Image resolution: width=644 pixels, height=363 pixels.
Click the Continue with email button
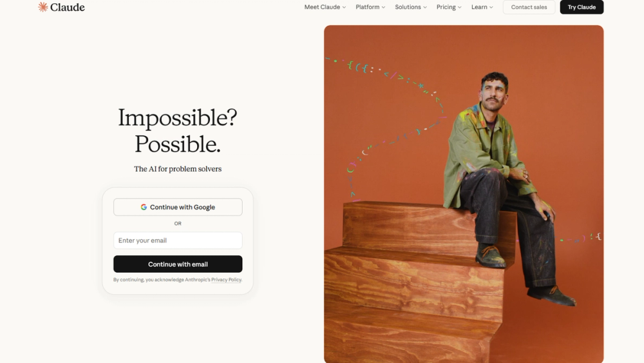click(x=178, y=264)
